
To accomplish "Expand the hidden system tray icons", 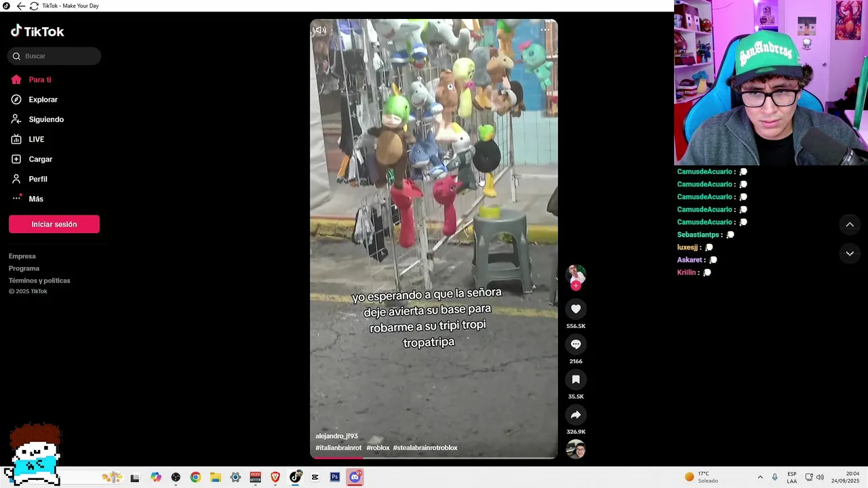I will 760,477.
